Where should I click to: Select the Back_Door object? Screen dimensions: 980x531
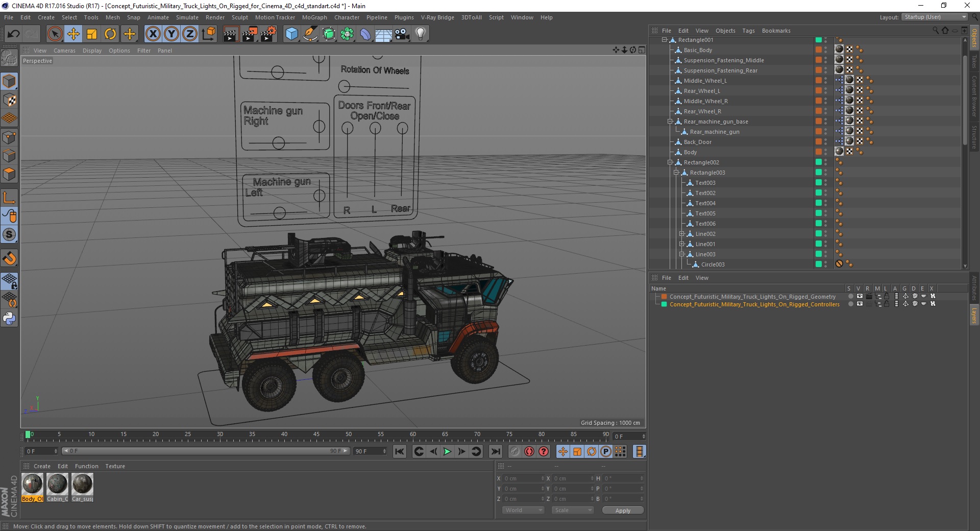pyautogui.click(x=697, y=142)
